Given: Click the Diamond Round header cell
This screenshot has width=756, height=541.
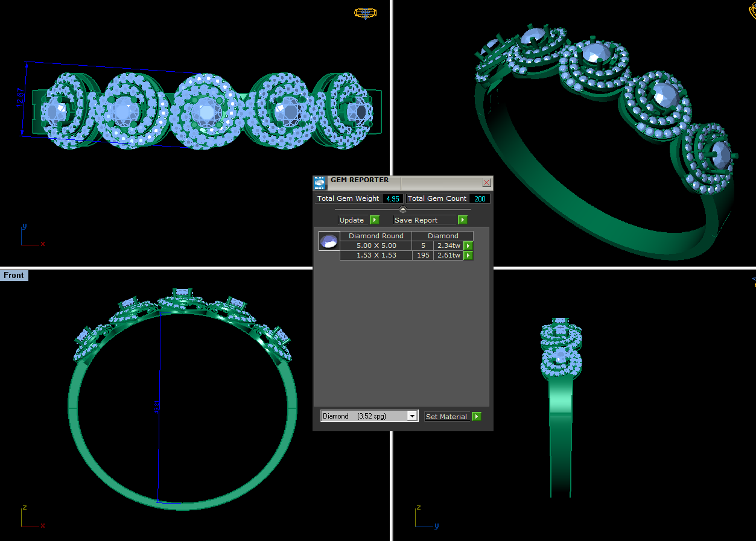Looking at the screenshot, I should [376, 236].
